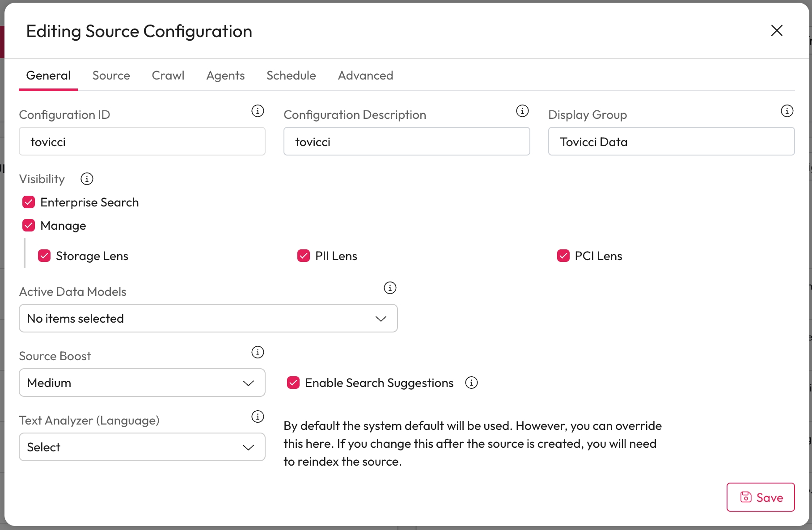Click info icon beside Display Group
This screenshot has width=812, height=530.
tap(787, 111)
